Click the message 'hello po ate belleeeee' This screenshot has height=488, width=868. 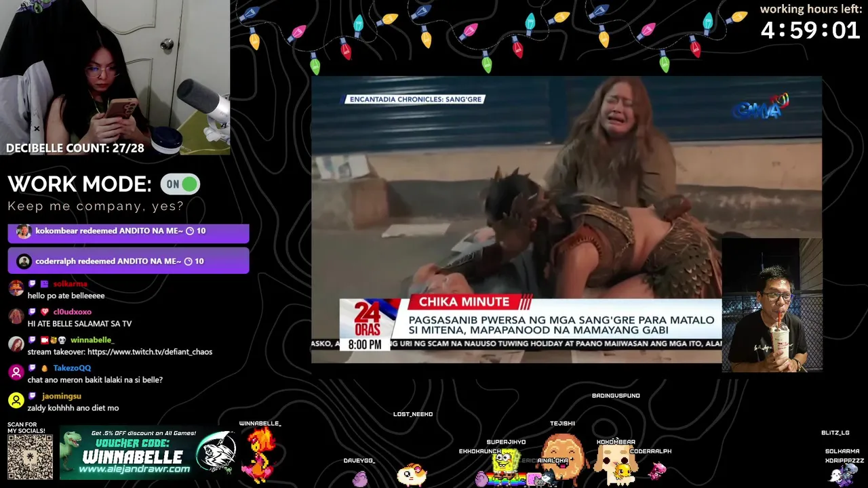pos(66,296)
